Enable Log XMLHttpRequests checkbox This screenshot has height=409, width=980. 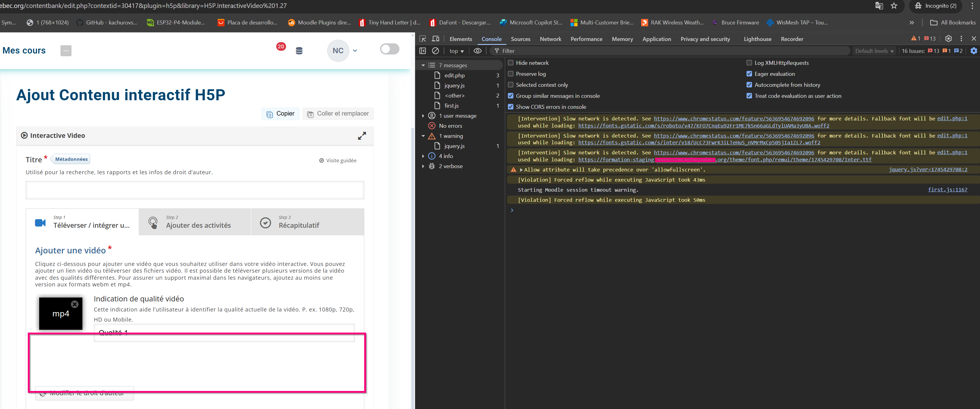click(749, 63)
